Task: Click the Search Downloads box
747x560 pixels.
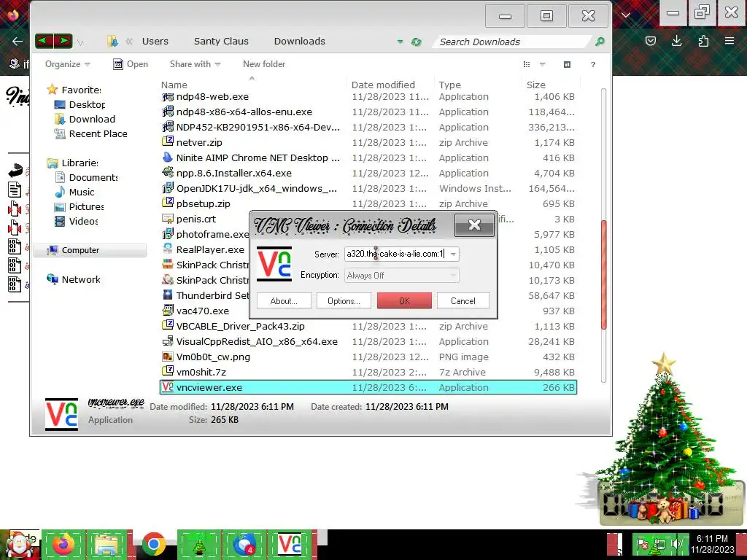Action: (x=513, y=42)
